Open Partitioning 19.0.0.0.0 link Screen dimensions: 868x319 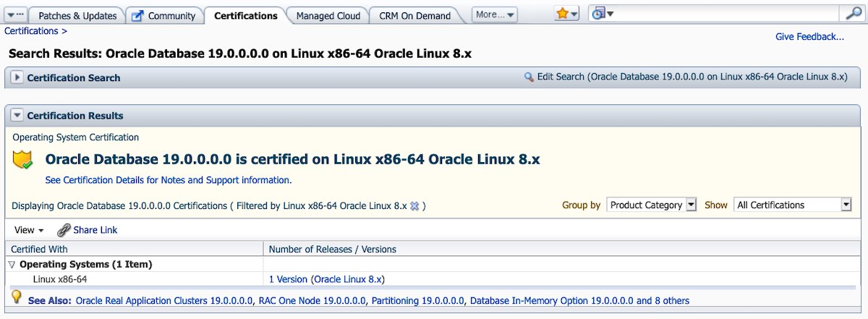(418, 300)
